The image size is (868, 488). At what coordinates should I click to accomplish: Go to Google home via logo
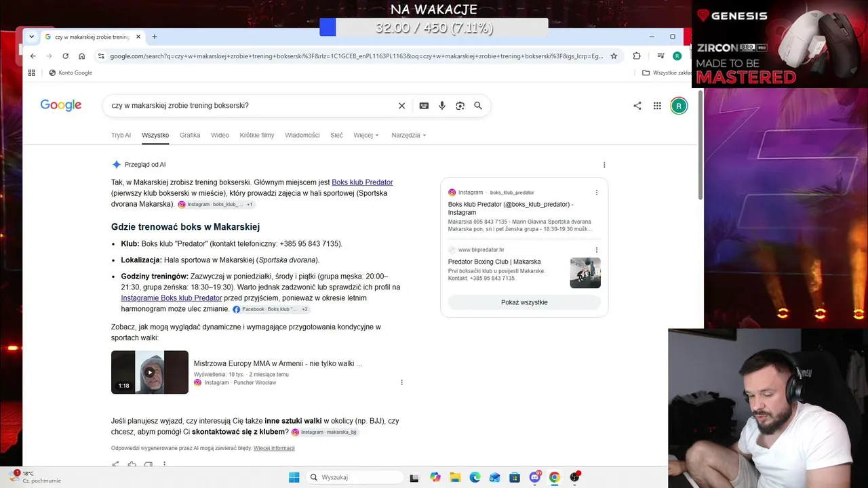pyautogui.click(x=61, y=105)
